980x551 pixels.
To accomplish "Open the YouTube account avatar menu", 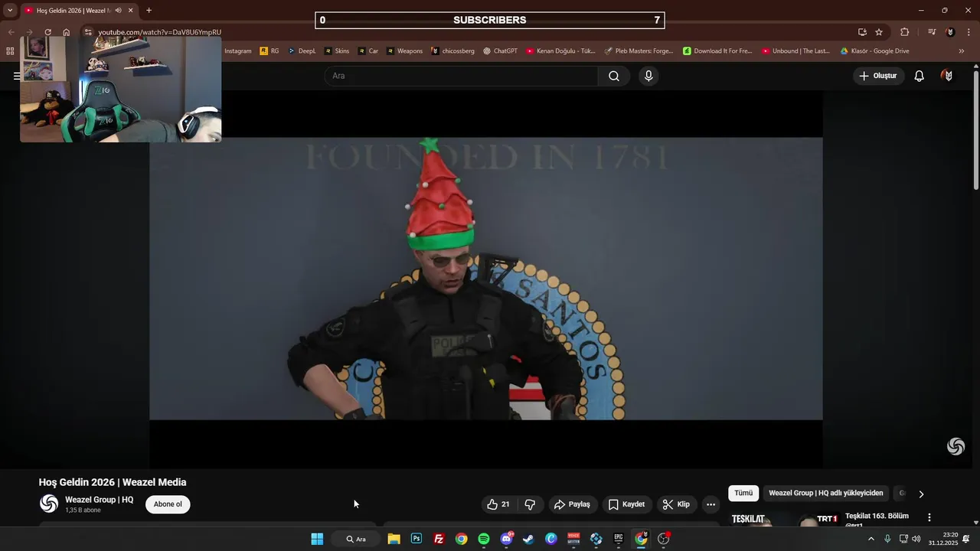I will pos(948,76).
